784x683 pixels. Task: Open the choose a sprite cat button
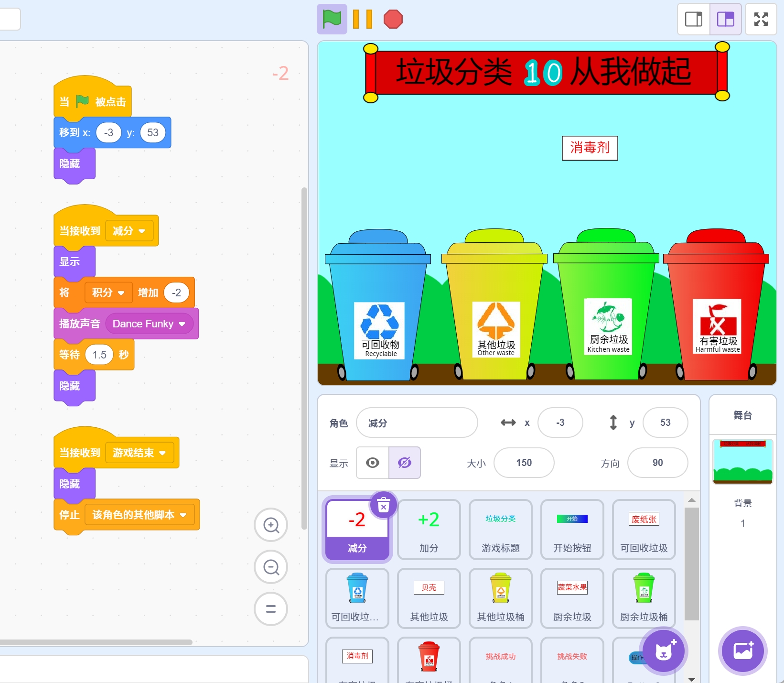(663, 650)
